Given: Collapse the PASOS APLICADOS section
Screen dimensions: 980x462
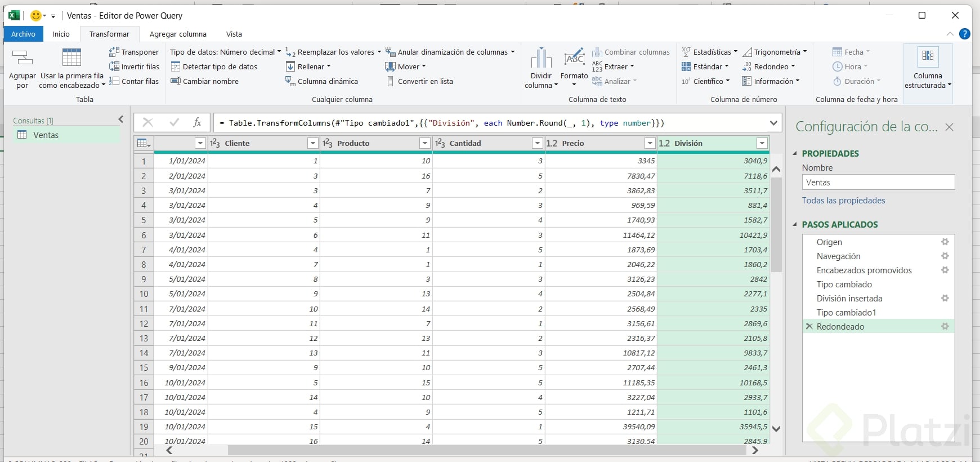Looking at the screenshot, I should 795,224.
